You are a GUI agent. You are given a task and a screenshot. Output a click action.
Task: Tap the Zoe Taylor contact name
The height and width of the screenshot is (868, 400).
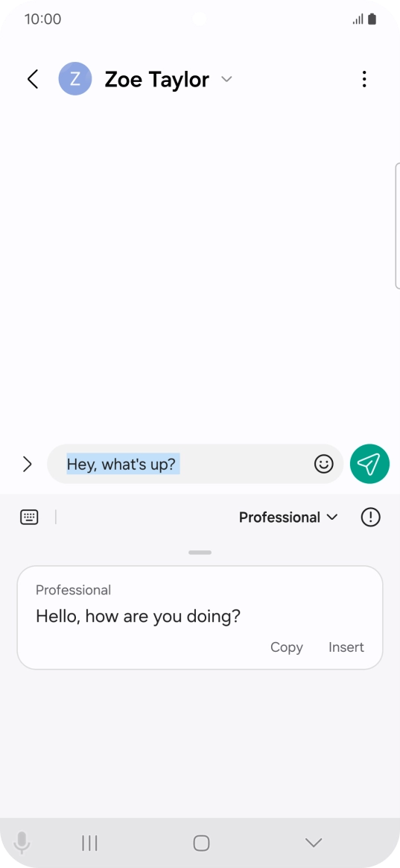pos(157,79)
